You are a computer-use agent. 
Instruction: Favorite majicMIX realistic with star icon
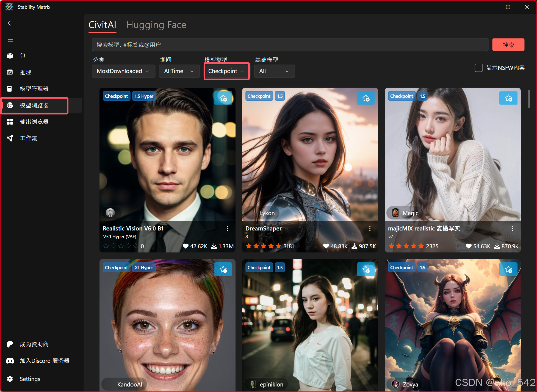[x=508, y=98]
